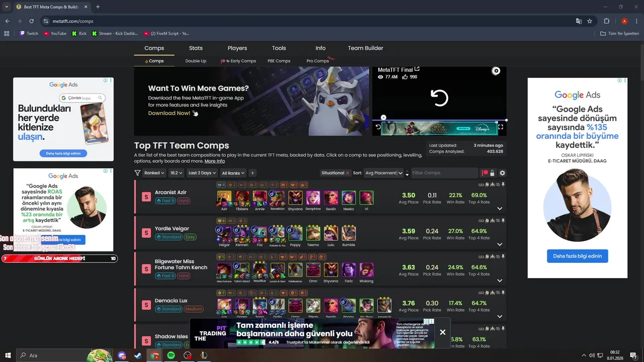Reload the page

click(31, 21)
